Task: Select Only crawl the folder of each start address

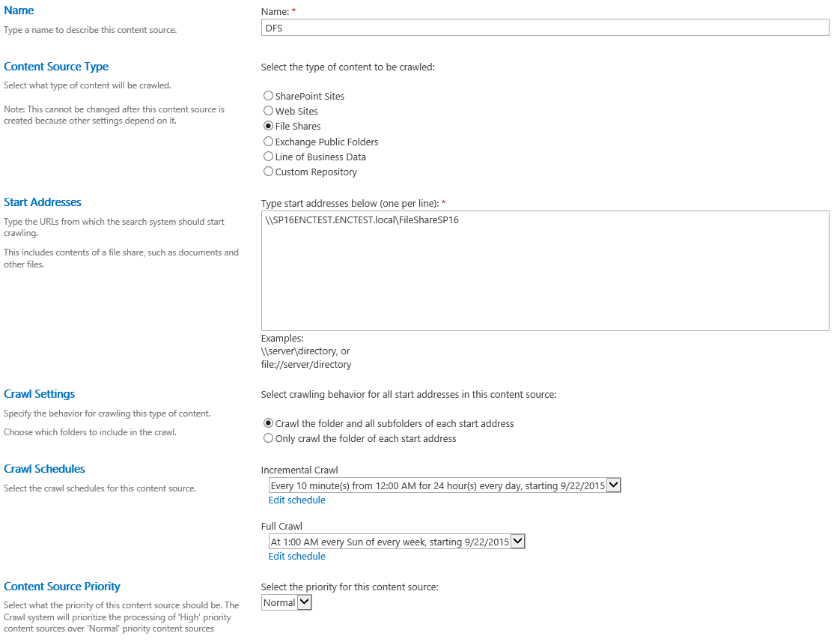Action: pos(268,438)
